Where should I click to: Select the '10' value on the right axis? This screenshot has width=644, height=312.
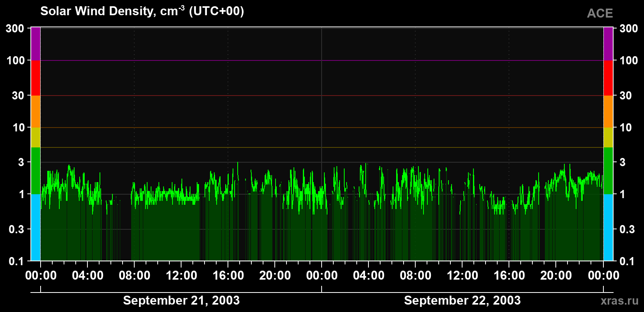tap(626, 128)
